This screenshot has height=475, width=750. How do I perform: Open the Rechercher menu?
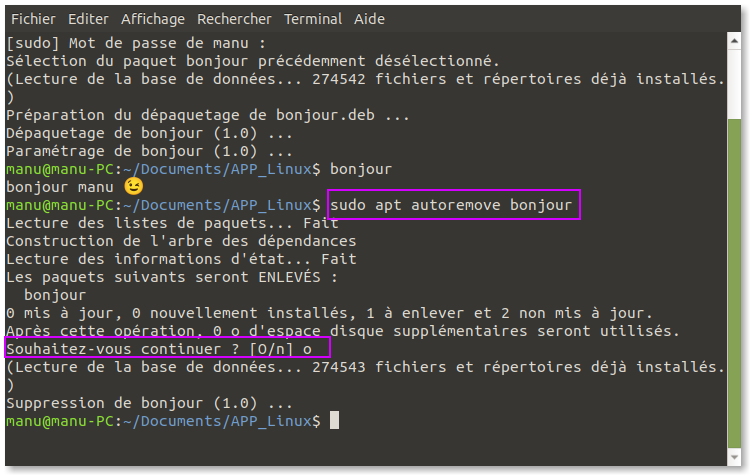[234, 19]
